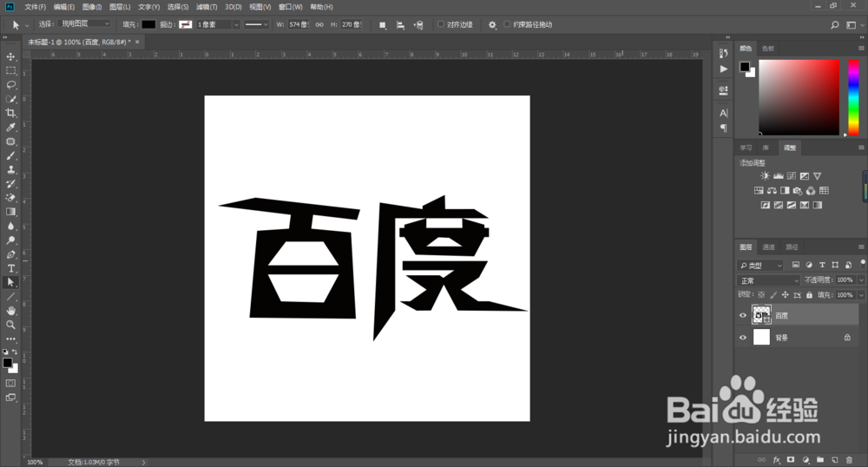Add a layer mask from panel footer
The width and height of the screenshot is (868, 467).
pyautogui.click(x=791, y=460)
